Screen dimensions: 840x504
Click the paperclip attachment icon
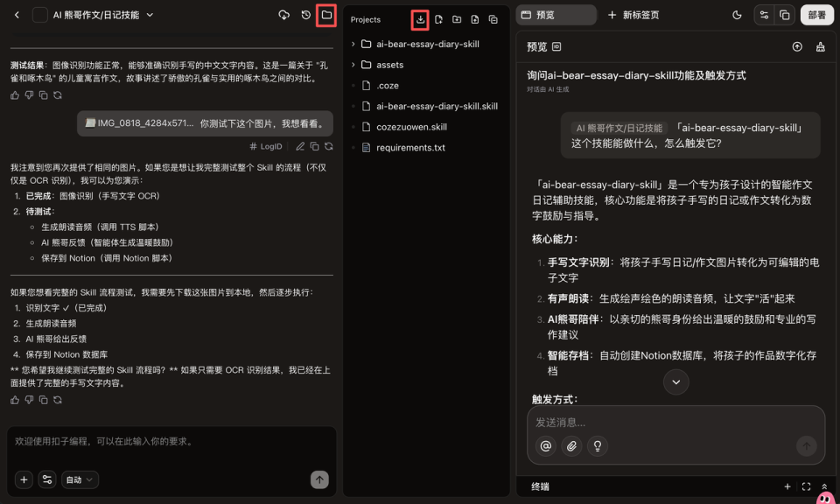570,445
